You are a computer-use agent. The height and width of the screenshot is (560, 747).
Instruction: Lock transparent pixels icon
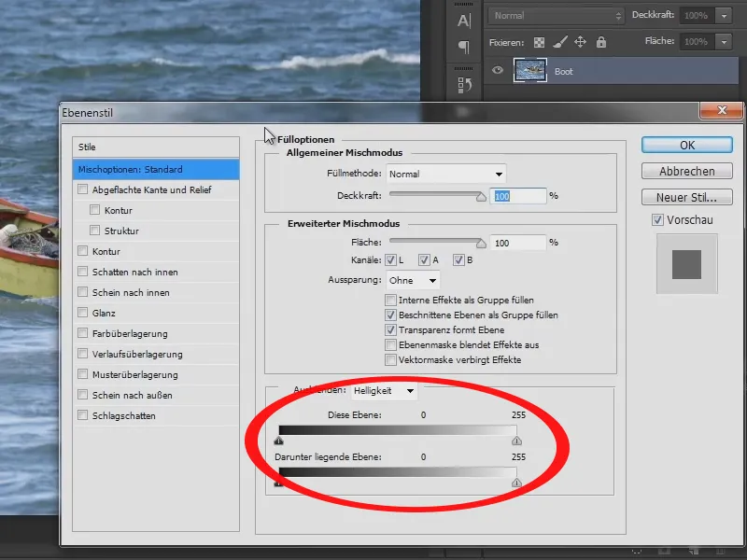[539, 42]
